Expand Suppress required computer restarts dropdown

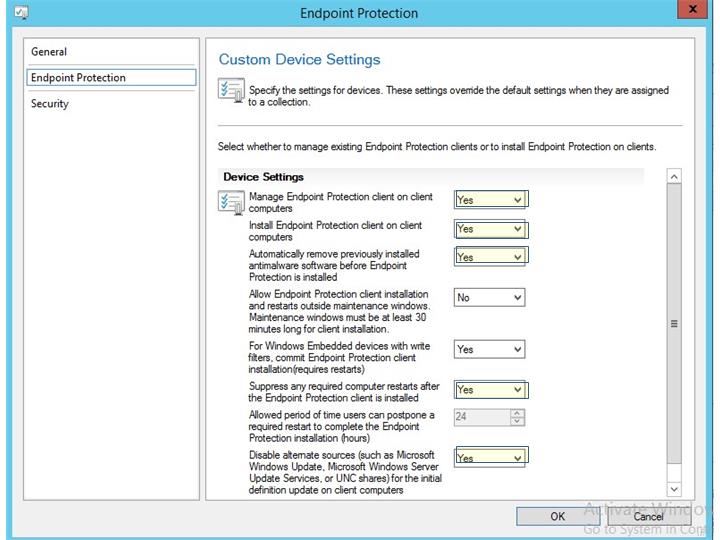point(490,390)
